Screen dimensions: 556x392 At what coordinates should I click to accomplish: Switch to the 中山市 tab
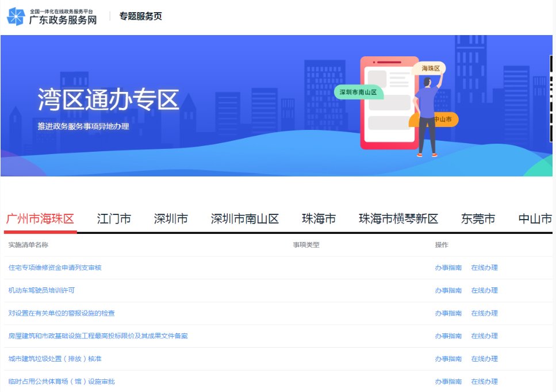535,218
